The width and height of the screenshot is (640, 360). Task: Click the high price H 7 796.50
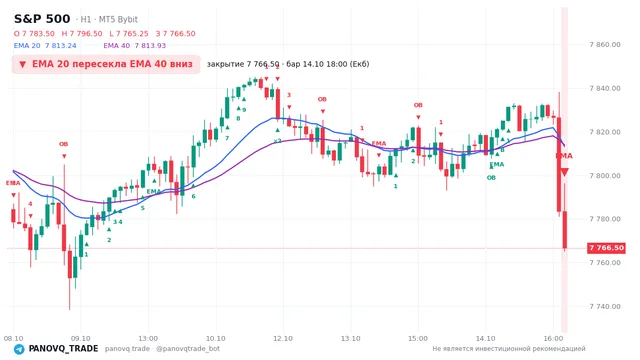point(82,33)
